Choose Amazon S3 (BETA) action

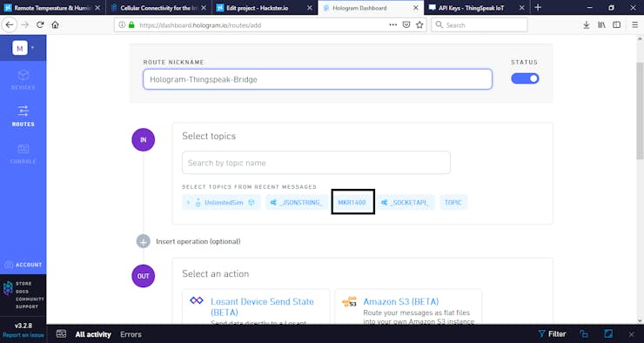(x=408, y=306)
